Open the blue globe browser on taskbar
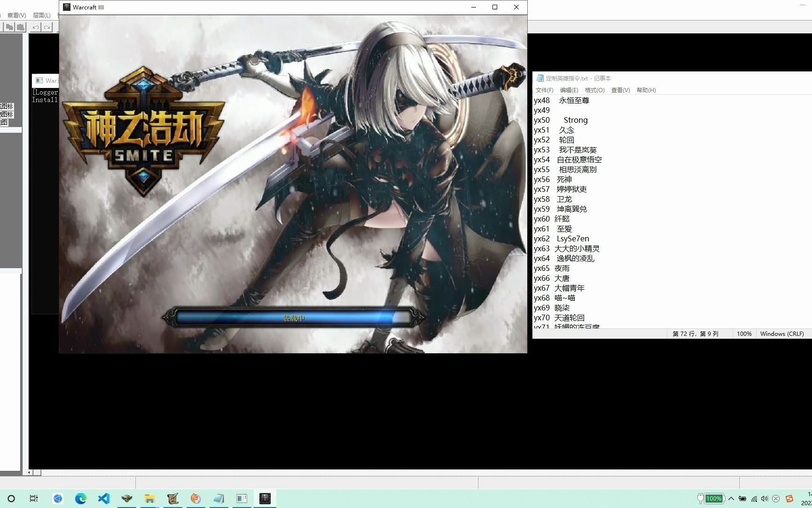 (58, 499)
